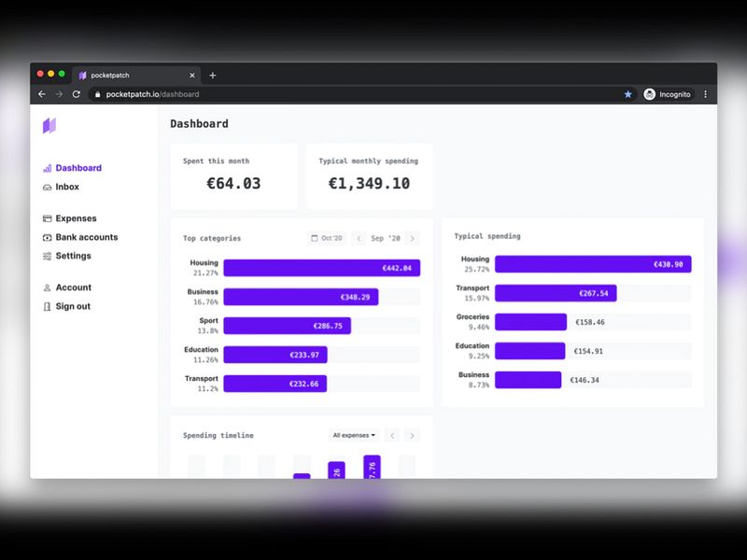Click the Education typical spending bar €154.91
This screenshot has width=747, height=560.
click(x=529, y=351)
